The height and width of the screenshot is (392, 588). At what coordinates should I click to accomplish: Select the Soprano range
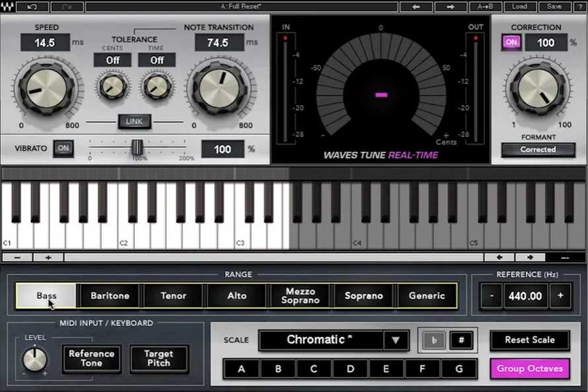tap(364, 295)
